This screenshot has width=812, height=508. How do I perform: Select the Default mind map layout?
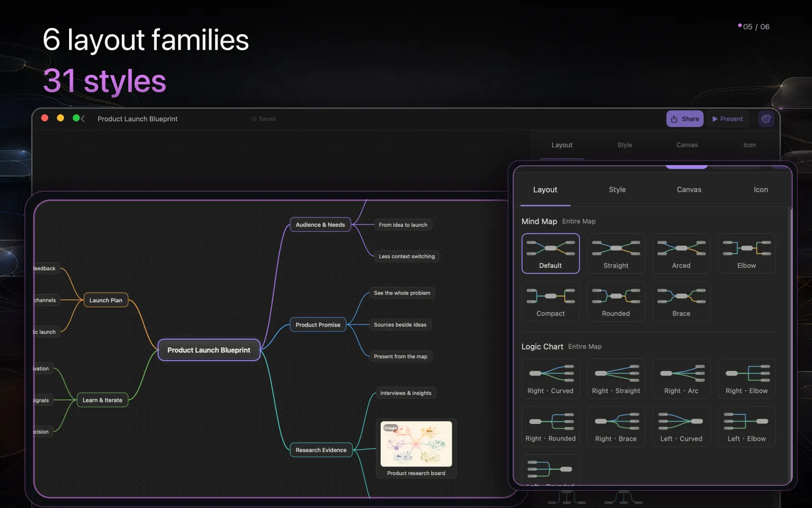[x=551, y=253]
